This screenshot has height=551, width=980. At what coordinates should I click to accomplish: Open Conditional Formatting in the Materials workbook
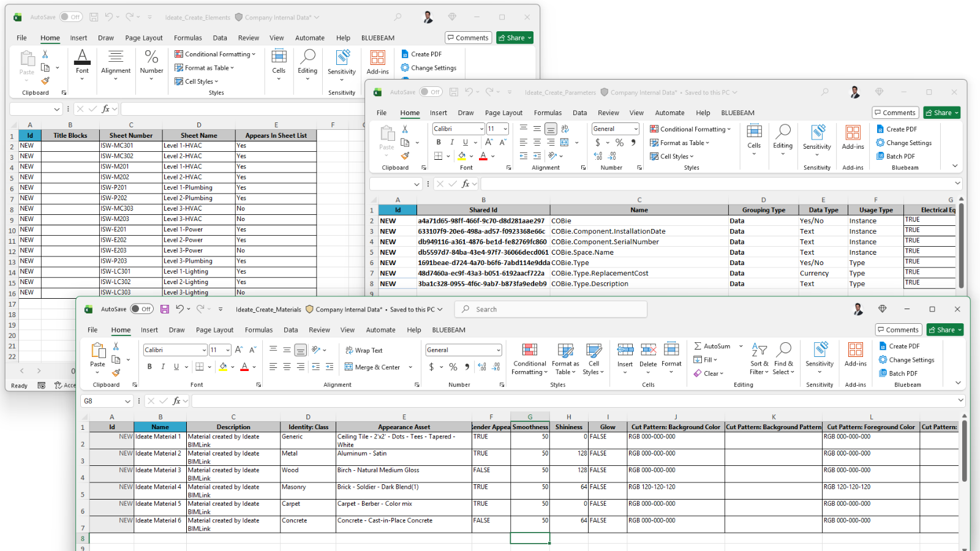(x=529, y=358)
